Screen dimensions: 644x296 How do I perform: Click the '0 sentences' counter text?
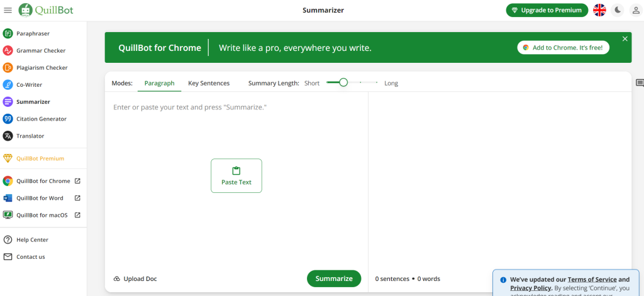pyautogui.click(x=392, y=279)
